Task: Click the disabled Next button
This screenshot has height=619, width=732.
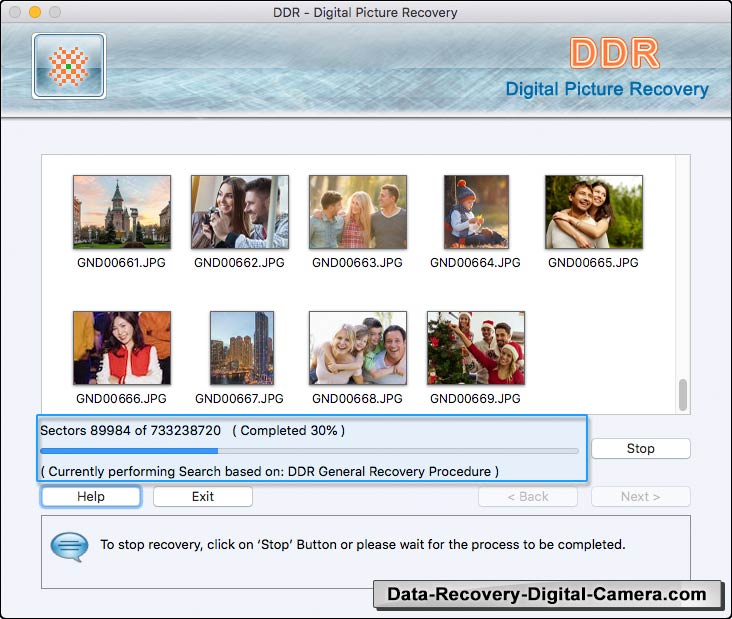Action: [x=640, y=496]
